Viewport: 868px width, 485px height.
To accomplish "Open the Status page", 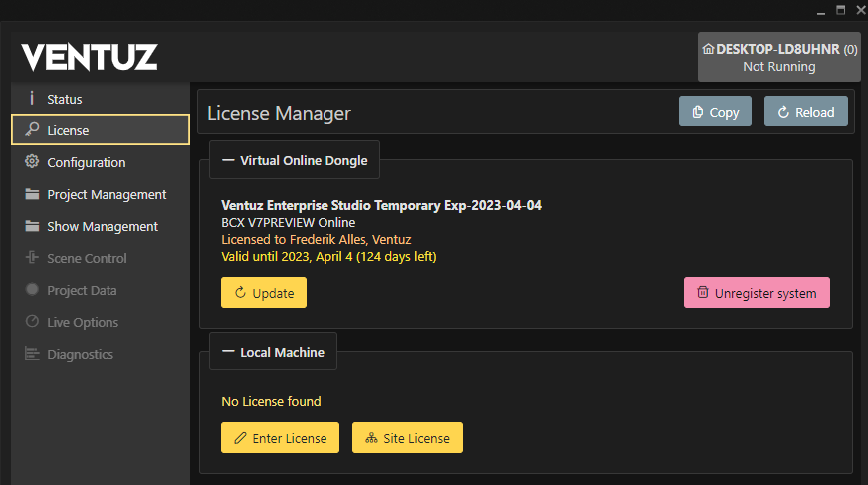I will click(x=65, y=99).
